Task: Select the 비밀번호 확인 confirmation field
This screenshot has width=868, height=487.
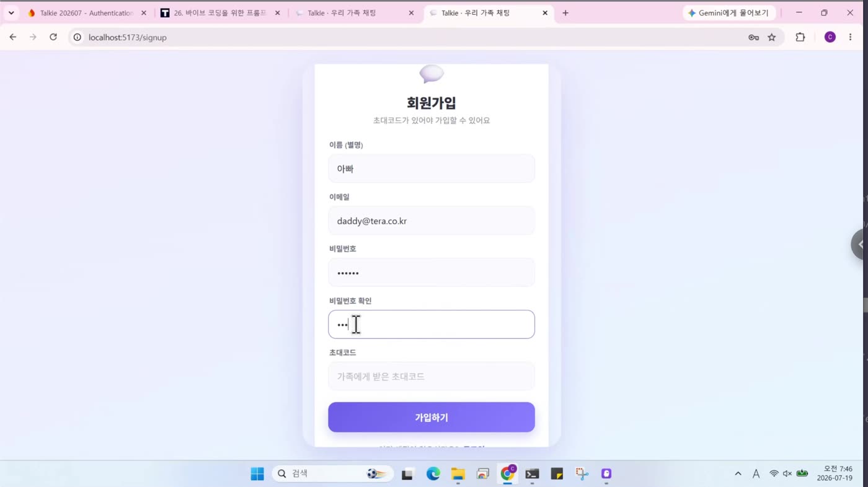Action: [x=432, y=325]
